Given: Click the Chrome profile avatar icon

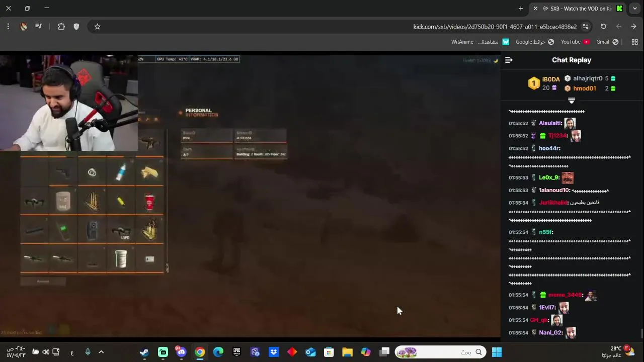Looking at the screenshot, I should tap(24, 27).
